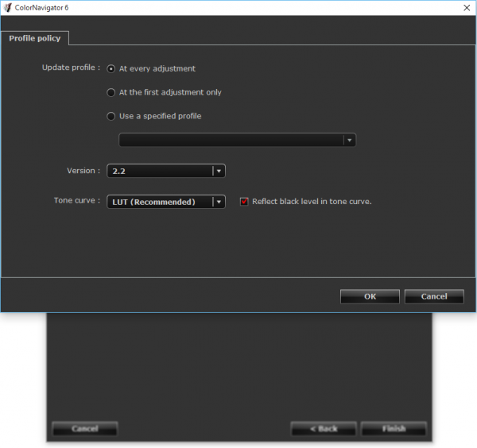The image size is (477, 448).
Task: Click the Finish button in the background wizard
Action: click(x=394, y=429)
